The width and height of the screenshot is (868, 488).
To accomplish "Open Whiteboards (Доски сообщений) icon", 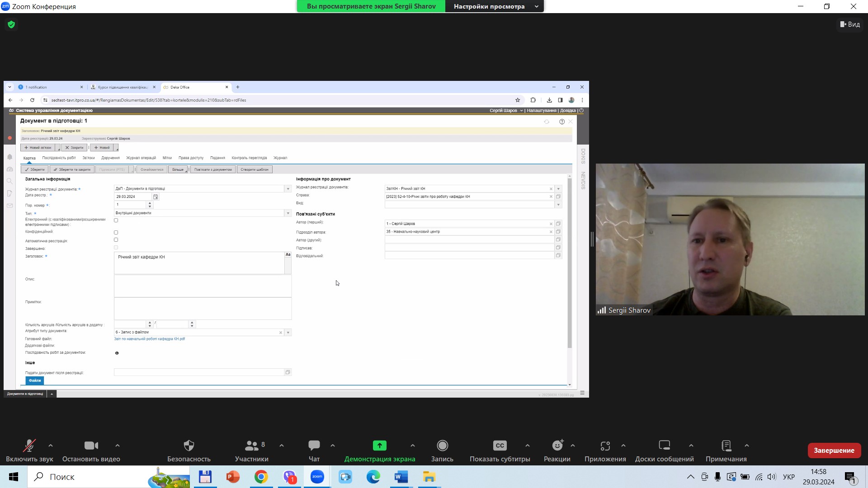I will tap(664, 446).
